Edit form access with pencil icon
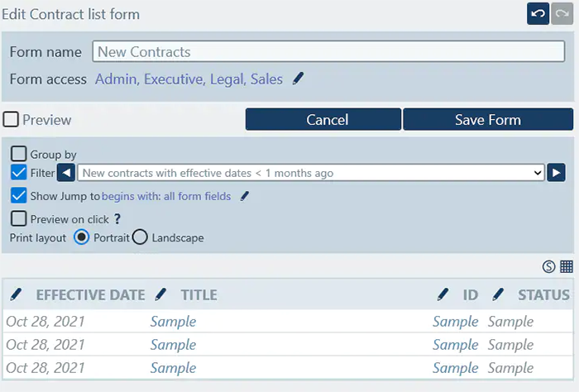 [x=299, y=79]
